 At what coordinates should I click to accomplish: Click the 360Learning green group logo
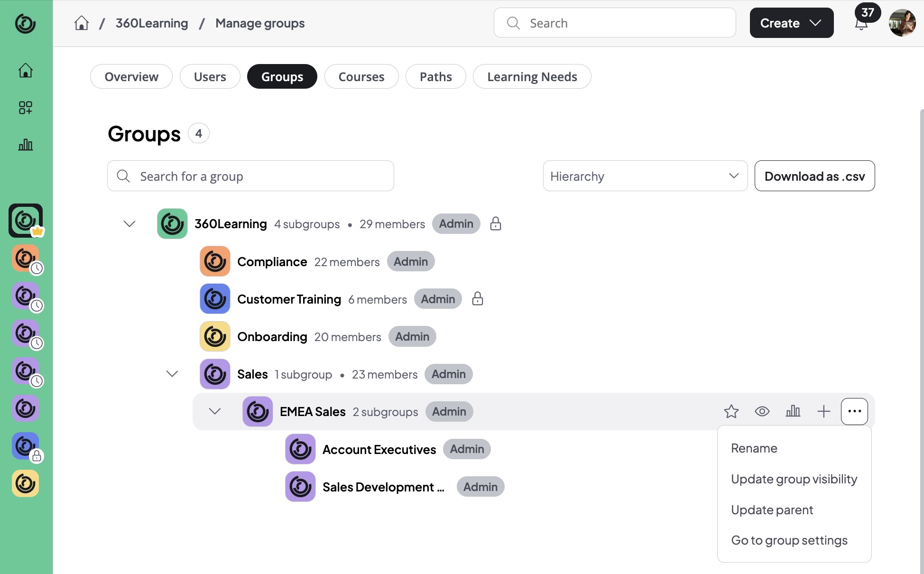pos(172,224)
